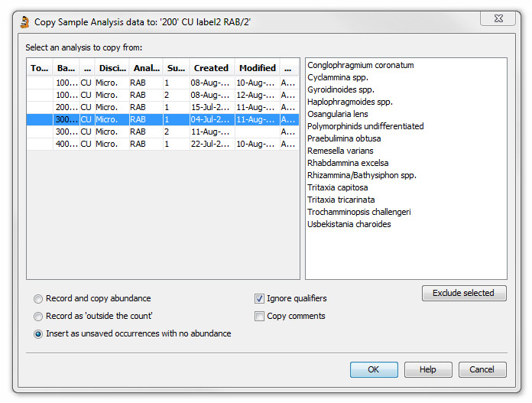The height and width of the screenshot is (403, 532).
Task: Select the row created 15-Jul
Action: (x=163, y=107)
